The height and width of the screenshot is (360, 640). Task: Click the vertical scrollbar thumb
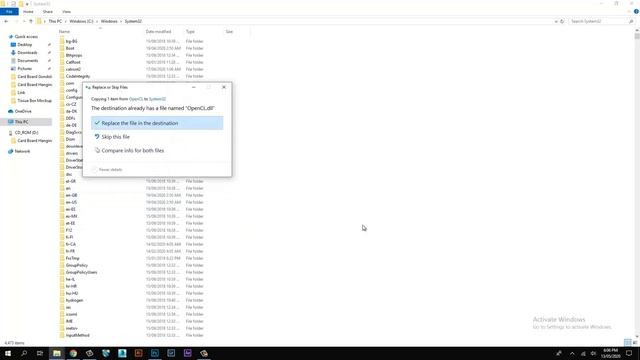pyautogui.click(x=637, y=36)
